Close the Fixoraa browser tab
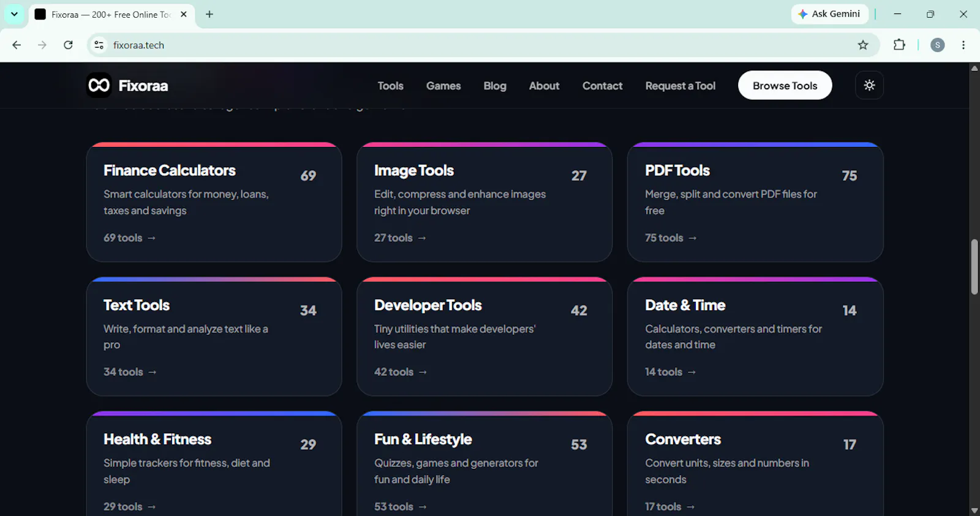This screenshot has height=516, width=980. click(x=184, y=14)
